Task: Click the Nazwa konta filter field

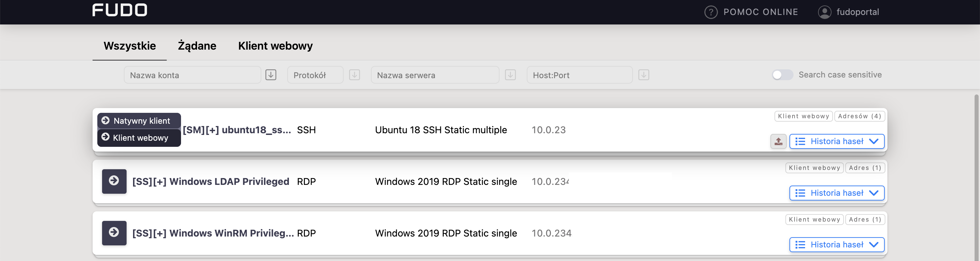Action: click(x=192, y=75)
